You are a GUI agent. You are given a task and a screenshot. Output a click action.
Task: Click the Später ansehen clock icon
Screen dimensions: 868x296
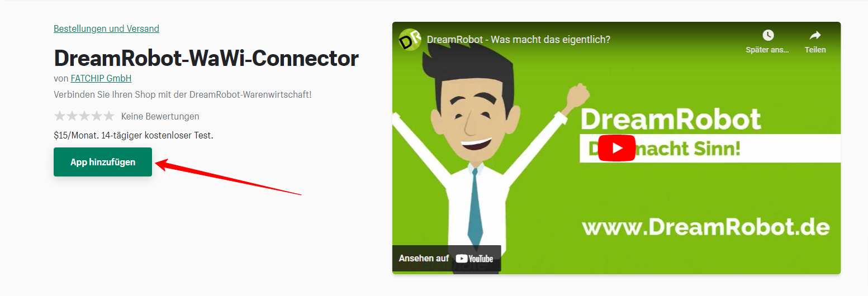point(768,35)
